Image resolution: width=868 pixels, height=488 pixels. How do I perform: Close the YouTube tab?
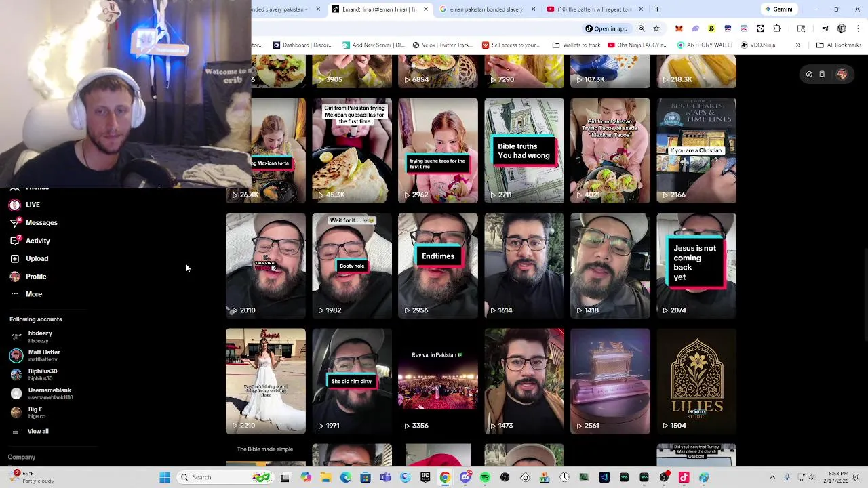coord(642,9)
